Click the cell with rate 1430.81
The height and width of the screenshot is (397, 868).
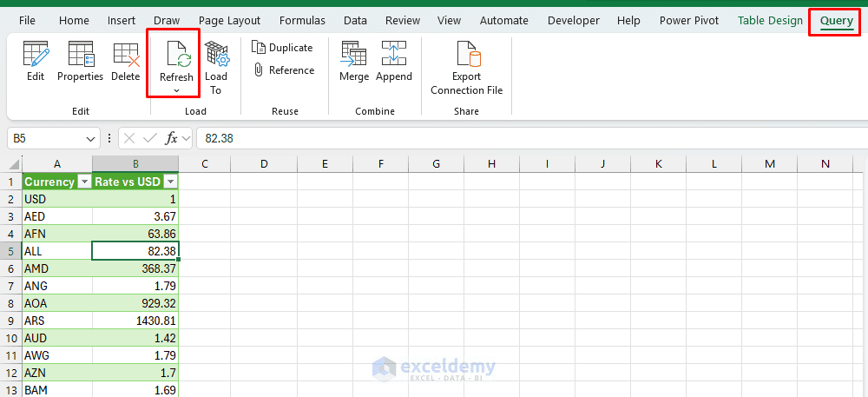click(x=135, y=321)
